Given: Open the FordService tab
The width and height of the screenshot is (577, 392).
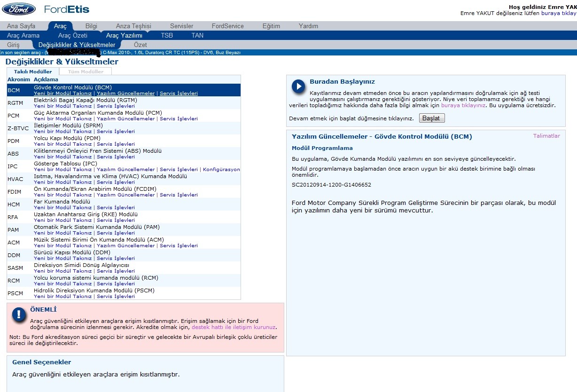Looking at the screenshot, I should point(227,26).
